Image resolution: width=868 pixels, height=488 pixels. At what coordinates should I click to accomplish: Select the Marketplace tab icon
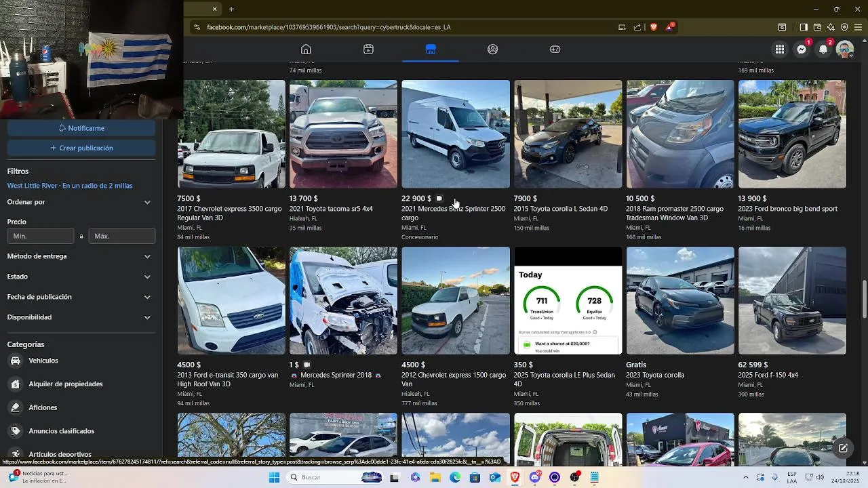(431, 49)
